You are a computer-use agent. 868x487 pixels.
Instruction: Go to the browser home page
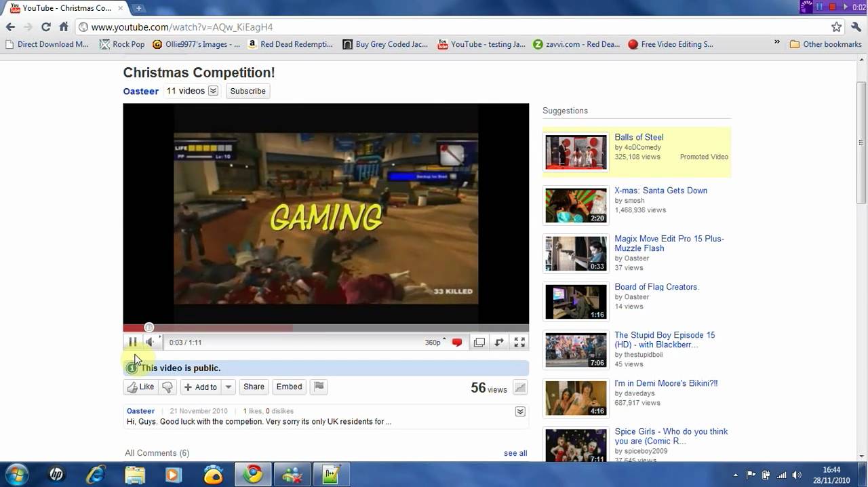(x=64, y=27)
